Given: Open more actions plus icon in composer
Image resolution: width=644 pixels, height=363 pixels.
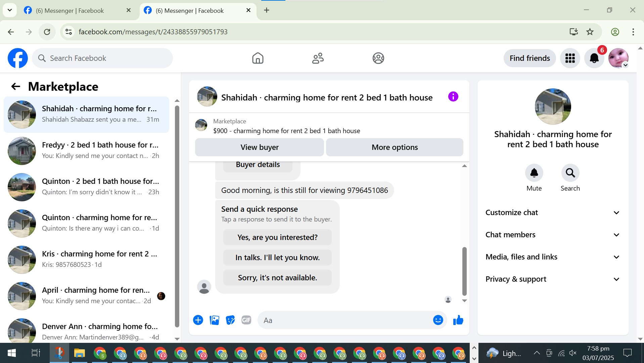Looking at the screenshot, I should coord(198,320).
